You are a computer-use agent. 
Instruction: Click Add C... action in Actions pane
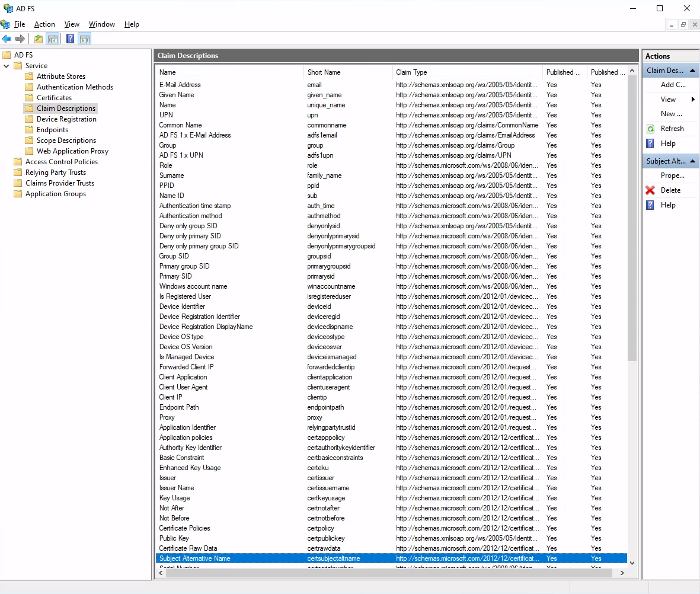click(673, 85)
